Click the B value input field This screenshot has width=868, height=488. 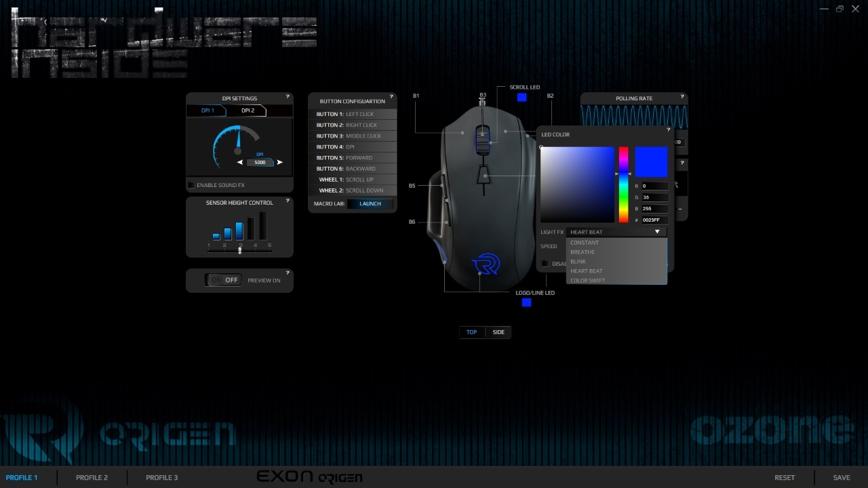point(654,209)
